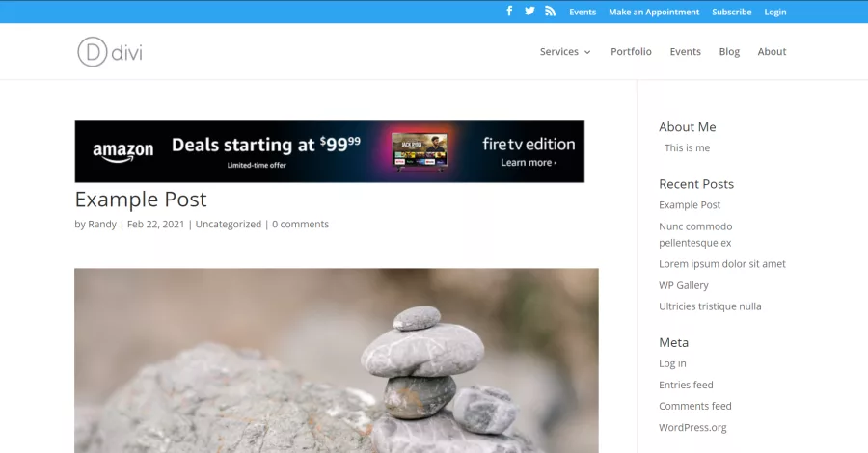Click Login in top bar
This screenshot has width=868, height=453.
click(775, 12)
